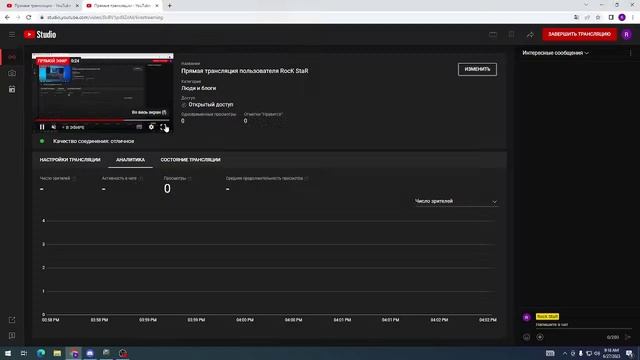Select the Stream icon in left sidebar

(12, 57)
